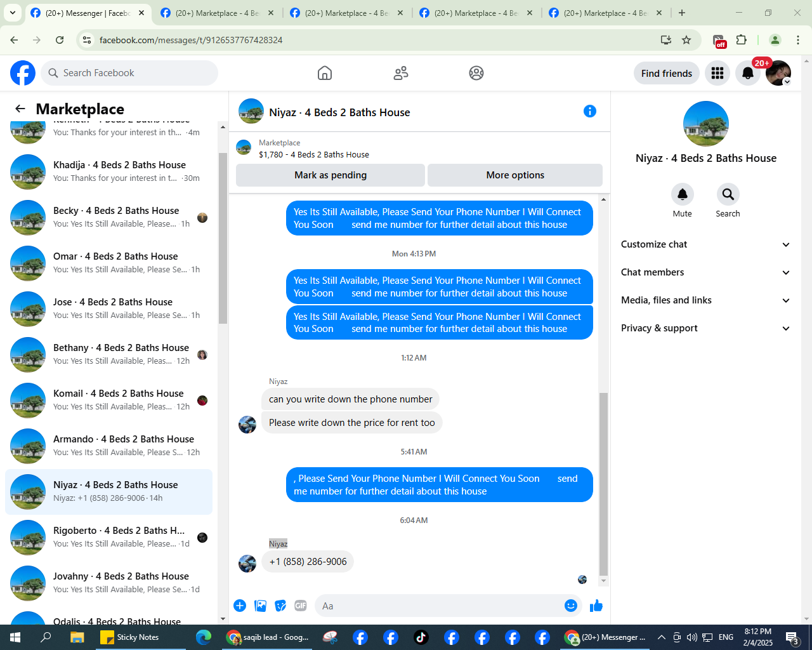This screenshot has height=650, width=812.
Task: Send a thumbs up like
Action: (596, 606)
